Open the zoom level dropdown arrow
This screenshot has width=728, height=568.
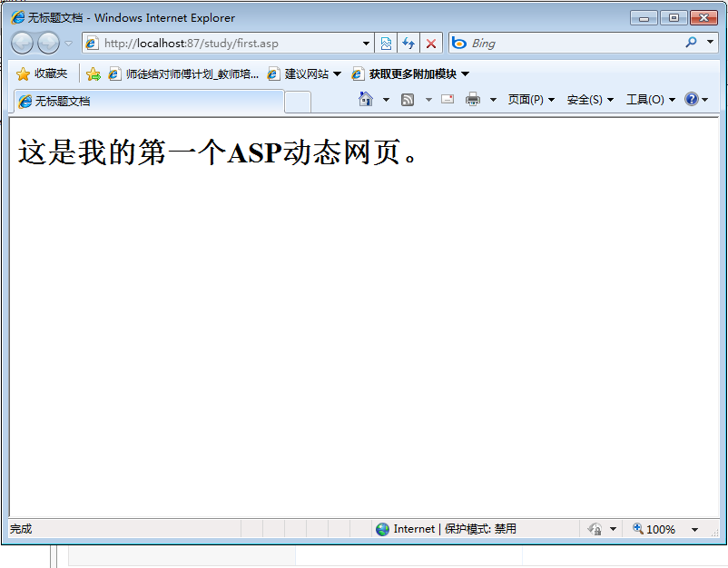694,529
